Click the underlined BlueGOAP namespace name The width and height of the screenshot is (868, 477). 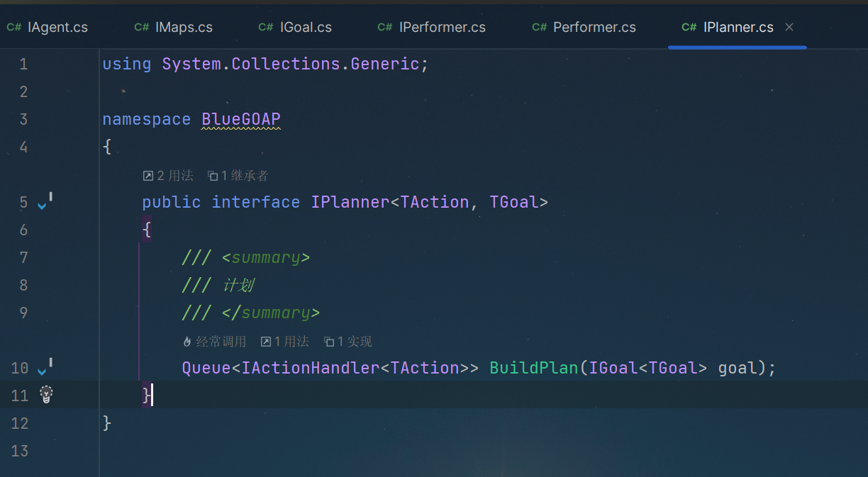[x=241, y=119]
